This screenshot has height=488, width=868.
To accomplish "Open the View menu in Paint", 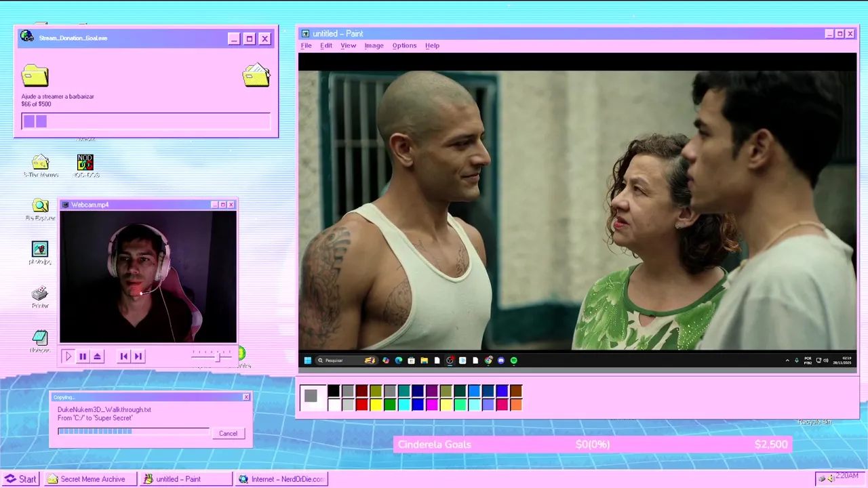I will point(349,45).
